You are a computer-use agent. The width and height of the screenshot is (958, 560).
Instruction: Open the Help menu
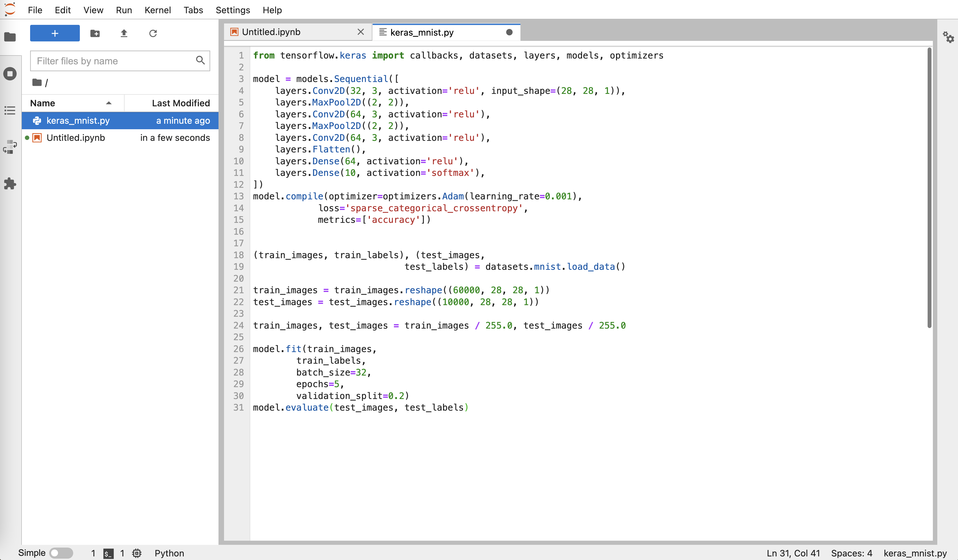[x=272, y=10]
